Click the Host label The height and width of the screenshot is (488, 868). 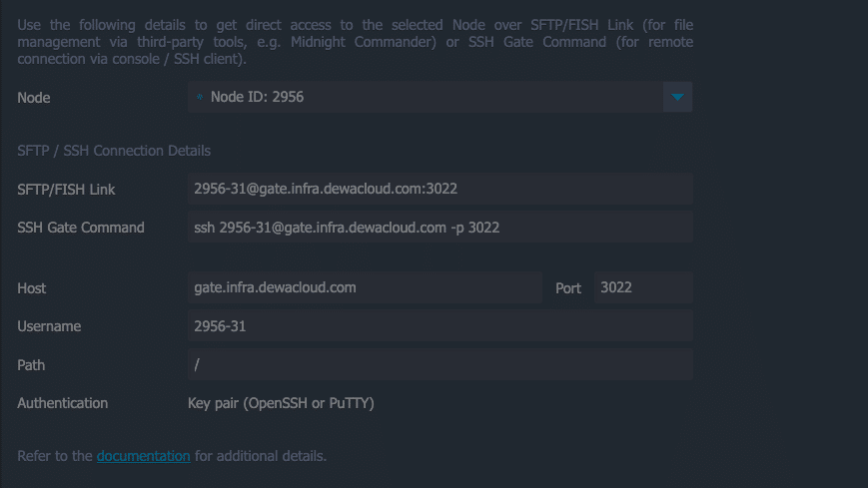[32, 288]
